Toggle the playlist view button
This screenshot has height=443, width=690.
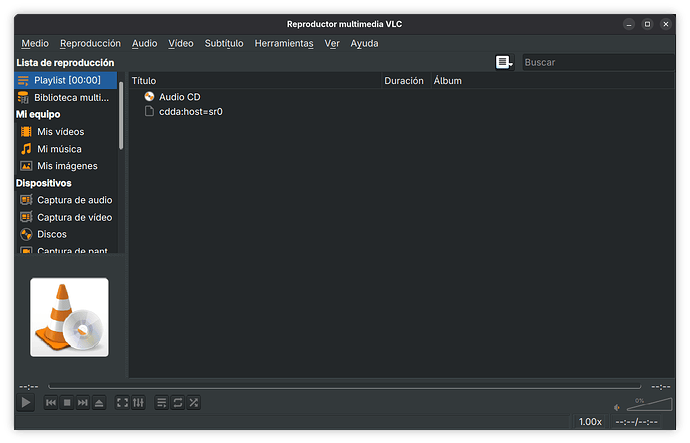[161, 403]
